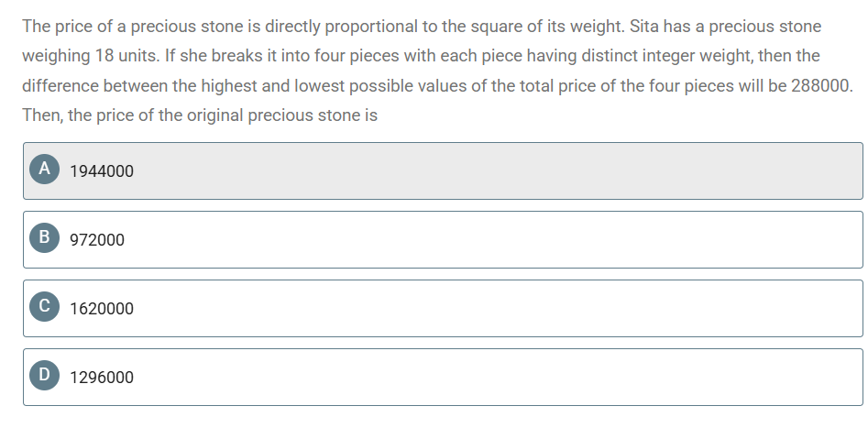Click the question's first line about precious stone
Image resolution: width=868 pixels, height=428 pixels.
click(422, 26)
